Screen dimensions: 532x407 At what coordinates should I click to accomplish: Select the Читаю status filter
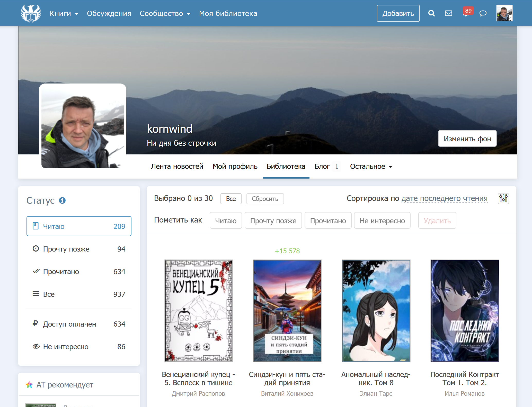[79, 226]
